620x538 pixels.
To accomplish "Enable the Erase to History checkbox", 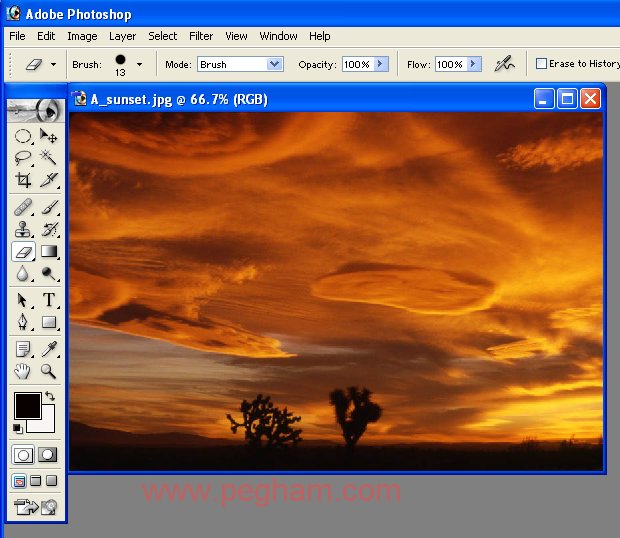I will 541,64.
